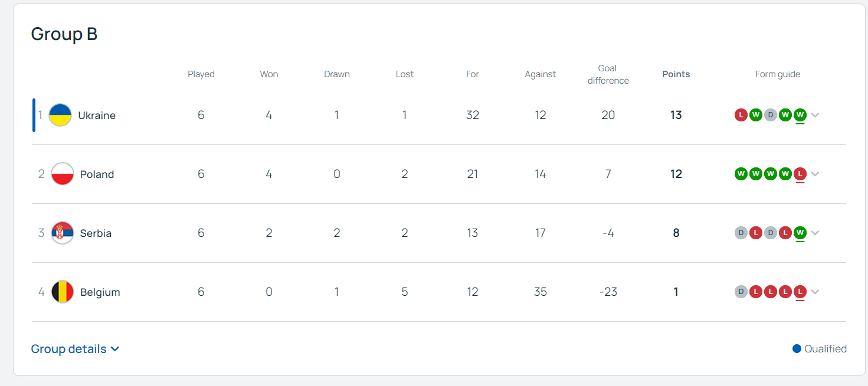Image resolution: width=868 pixels, height=386 pixels.
Task: Click Poland's underlined red L form badge
Action: (800, 174)
